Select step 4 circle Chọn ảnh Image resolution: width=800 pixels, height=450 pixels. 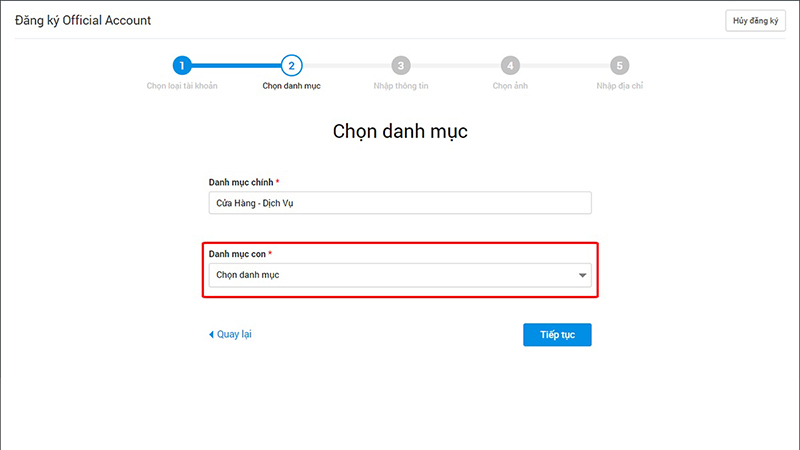click(510, 65)
